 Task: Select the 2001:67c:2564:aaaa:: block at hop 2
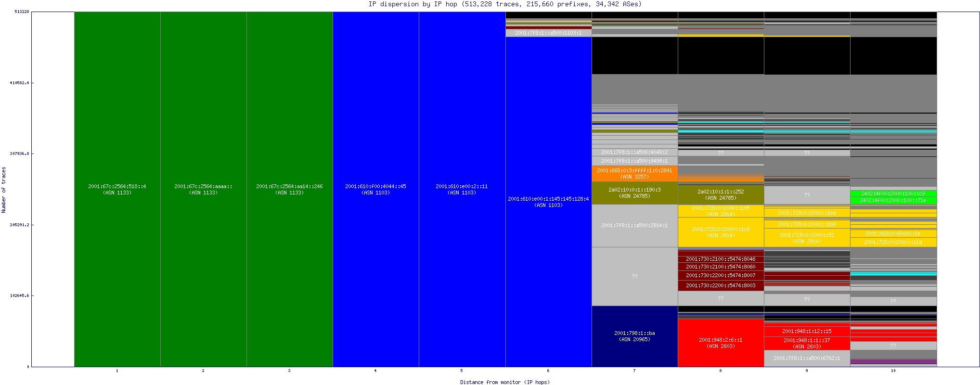click(203, 189)
